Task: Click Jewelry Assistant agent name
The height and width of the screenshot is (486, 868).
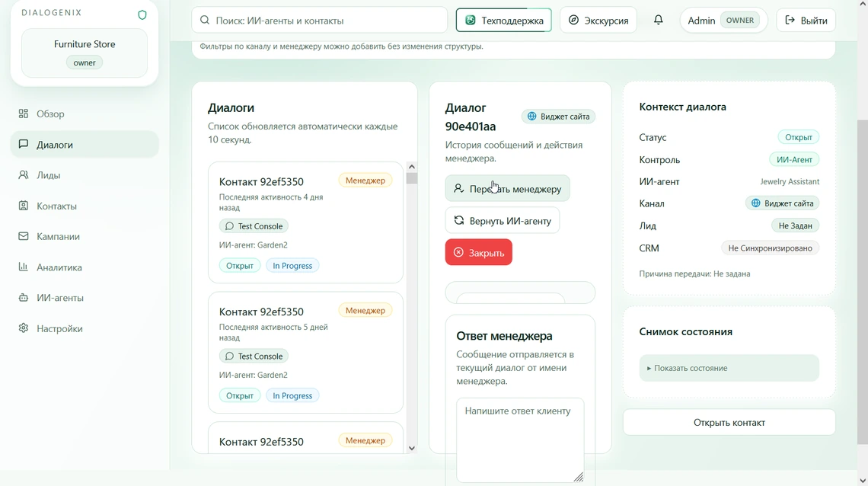Action: (790, 181)
